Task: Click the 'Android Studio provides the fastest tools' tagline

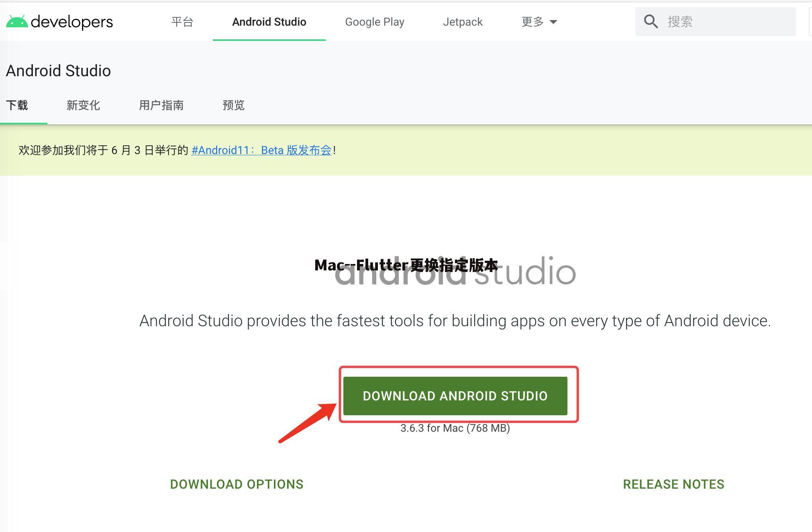Action: pyautogui.click(x=455, y=321)
